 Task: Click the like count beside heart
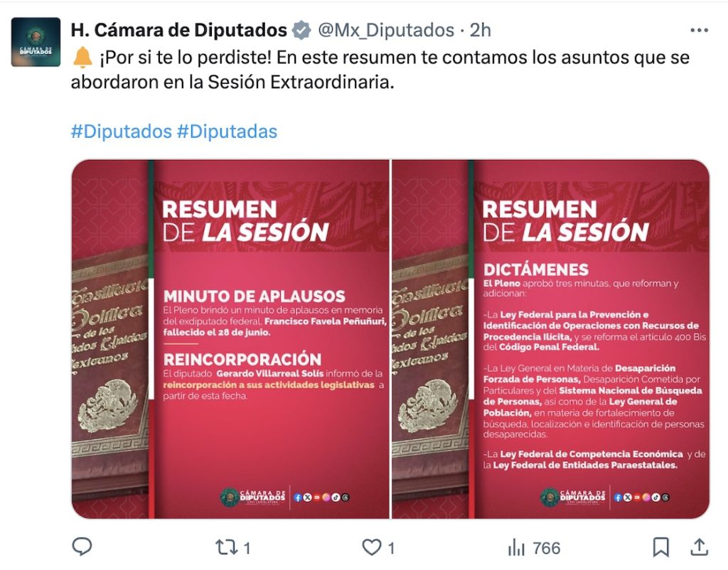(392, 548)
